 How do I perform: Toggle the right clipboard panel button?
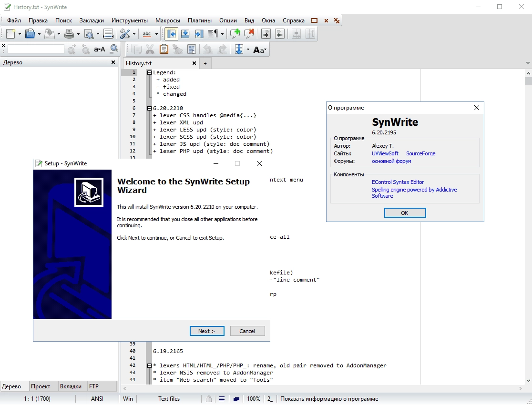coord(199,33)
